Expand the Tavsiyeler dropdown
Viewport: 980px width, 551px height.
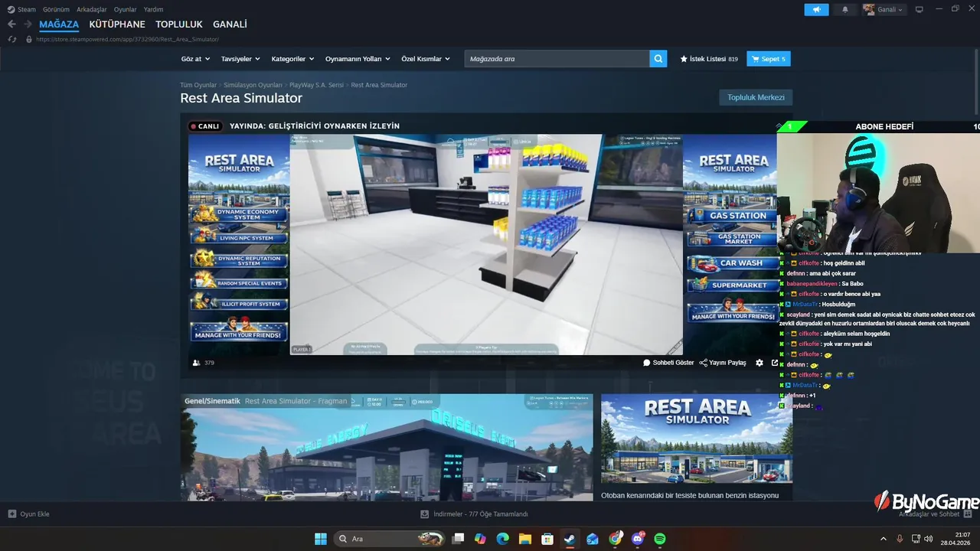[240, 59]
